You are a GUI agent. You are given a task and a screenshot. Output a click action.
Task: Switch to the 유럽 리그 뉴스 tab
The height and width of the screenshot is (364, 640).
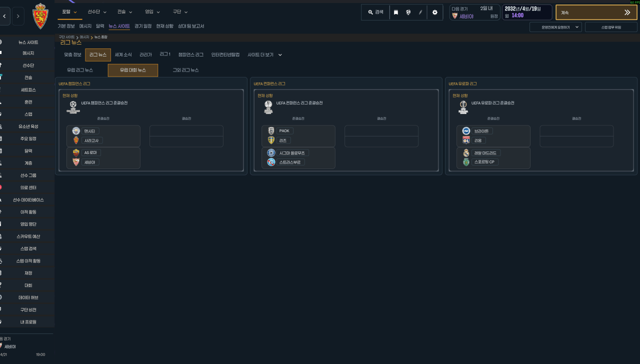coord(80,70)
